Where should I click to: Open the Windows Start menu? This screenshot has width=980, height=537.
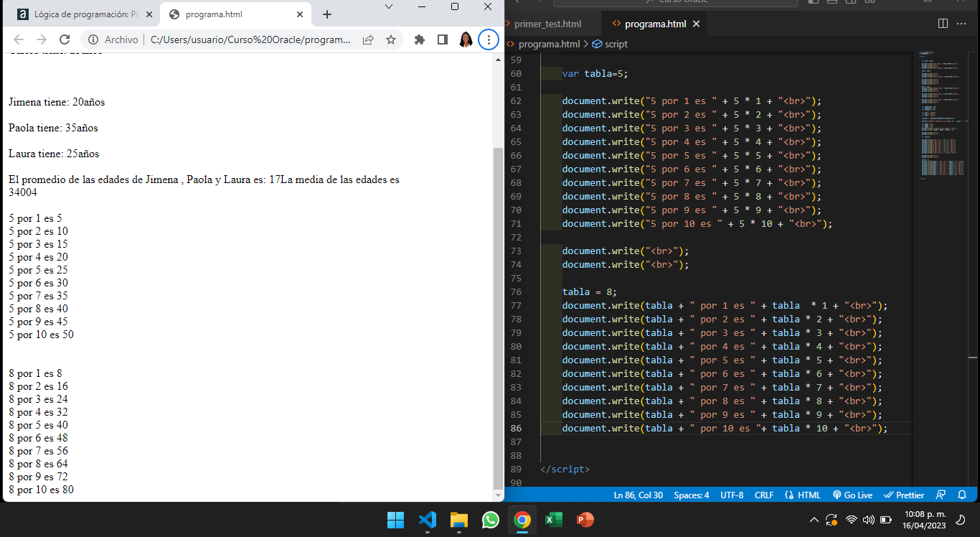pos(395,520)
